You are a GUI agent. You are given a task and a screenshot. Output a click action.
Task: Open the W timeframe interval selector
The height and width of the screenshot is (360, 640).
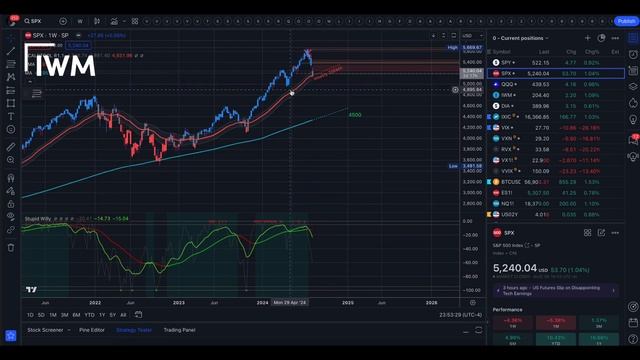coord(80,21)
